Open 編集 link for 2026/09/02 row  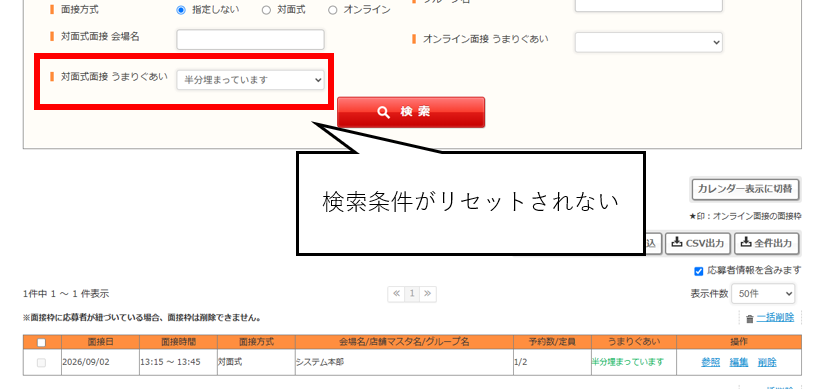click(x=739, y=363)
